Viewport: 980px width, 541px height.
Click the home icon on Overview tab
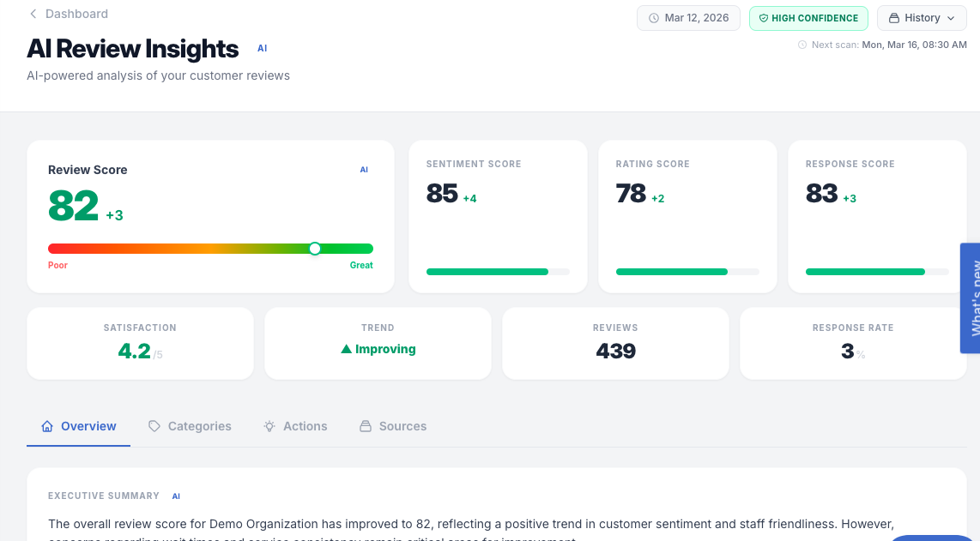47,426
